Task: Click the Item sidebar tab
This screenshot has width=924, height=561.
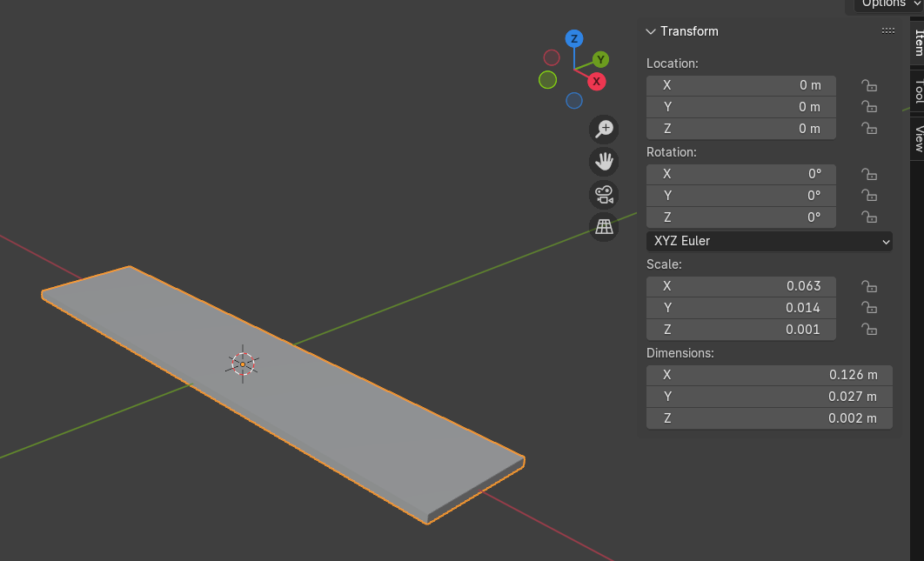Action: [x=917, y=43]
